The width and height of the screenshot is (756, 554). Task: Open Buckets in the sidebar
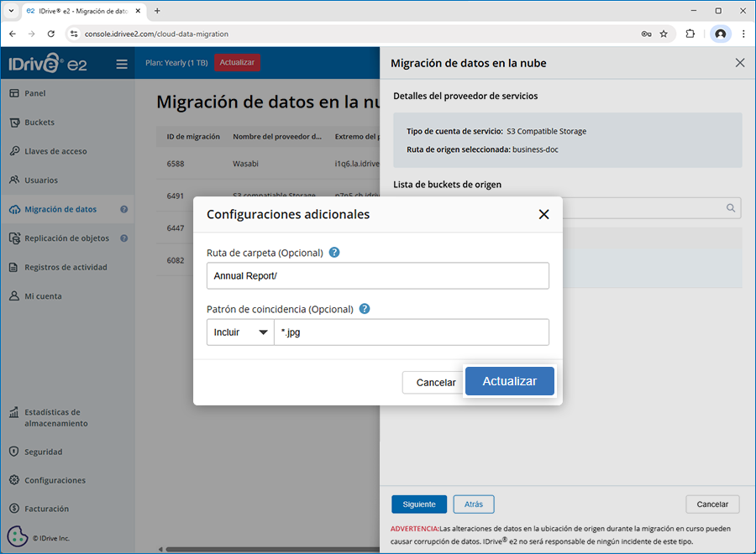[x=39, y=123]
